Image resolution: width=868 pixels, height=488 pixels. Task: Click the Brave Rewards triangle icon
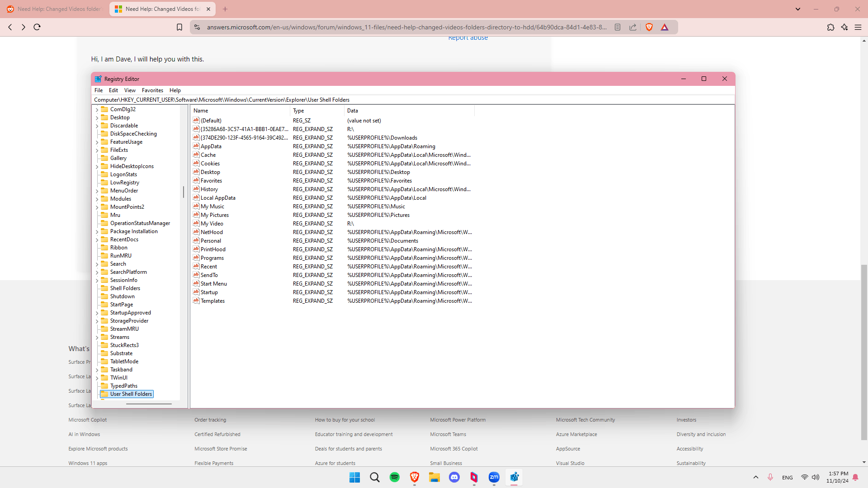[x=665, y=27]
